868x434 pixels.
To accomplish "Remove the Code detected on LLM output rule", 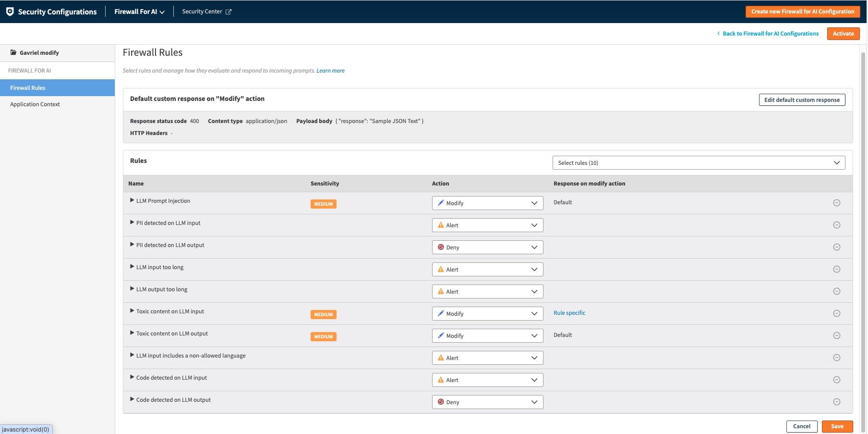I will click(836, 402).
